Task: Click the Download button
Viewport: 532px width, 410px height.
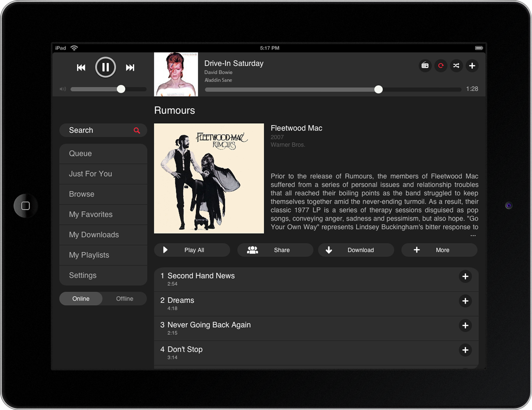Action: click(356, 250)
